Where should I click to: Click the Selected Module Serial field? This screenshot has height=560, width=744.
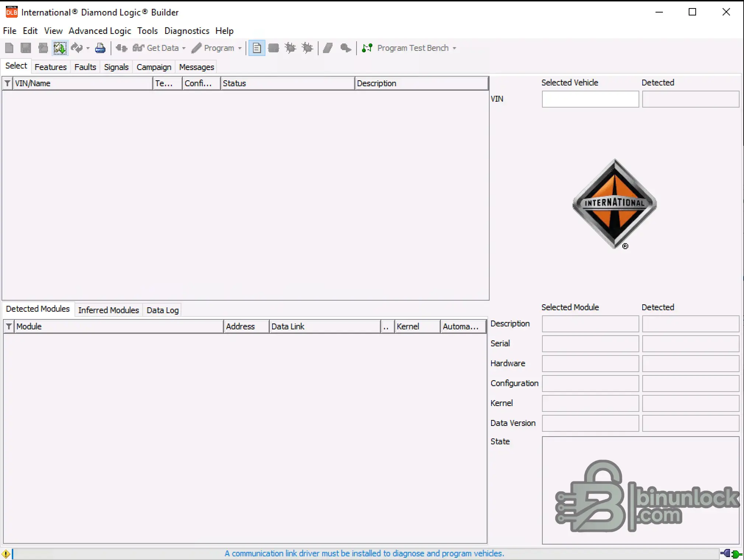pyautogui.click(x=590, y=344)
